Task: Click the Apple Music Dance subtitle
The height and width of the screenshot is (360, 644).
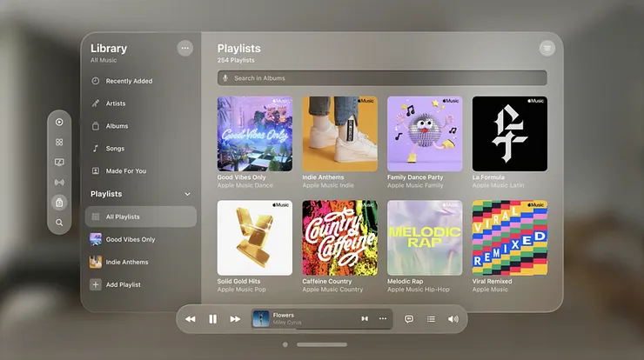Action: (x=245, y=185)
